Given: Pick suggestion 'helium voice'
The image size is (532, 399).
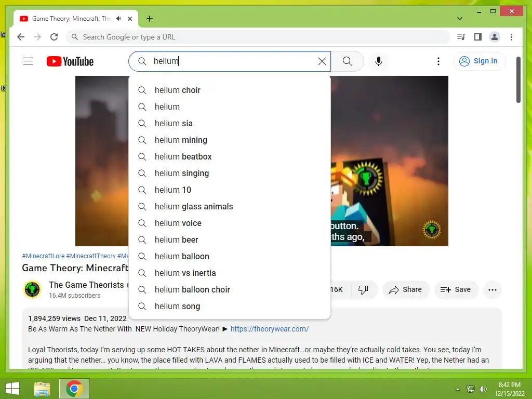Looking at the screenshot, I should (x=229, y=223).
